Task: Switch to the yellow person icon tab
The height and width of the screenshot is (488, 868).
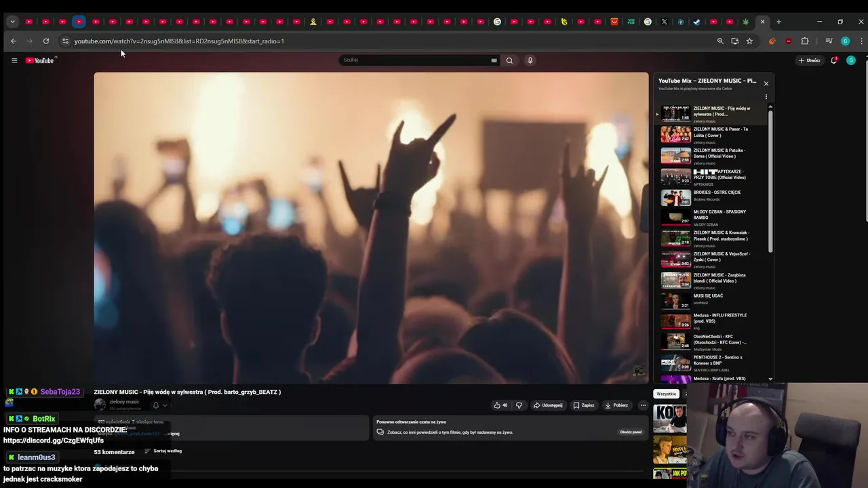Action: click(x=313, y=22)
